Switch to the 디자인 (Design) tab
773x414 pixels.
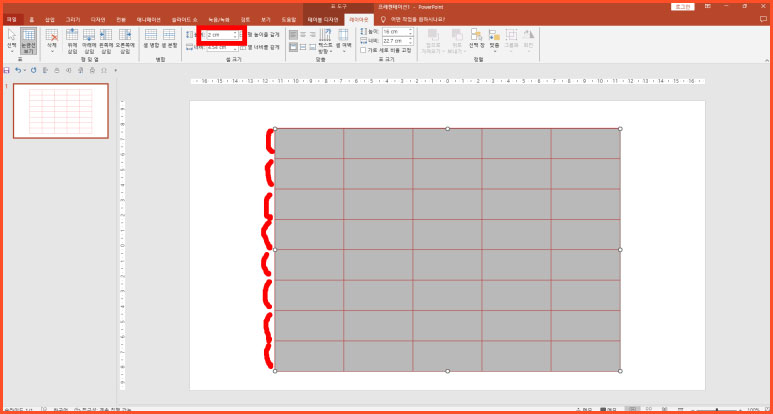tap(98, 20)
